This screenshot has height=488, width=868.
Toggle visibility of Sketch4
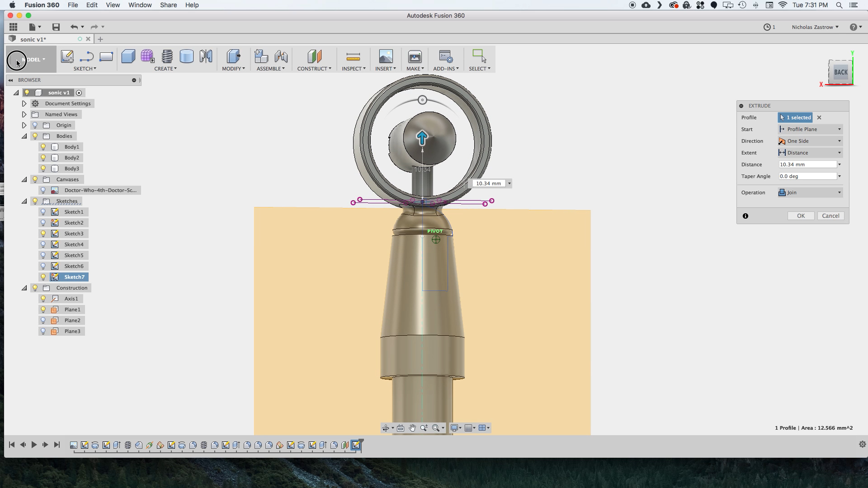(x=43, y=244)
